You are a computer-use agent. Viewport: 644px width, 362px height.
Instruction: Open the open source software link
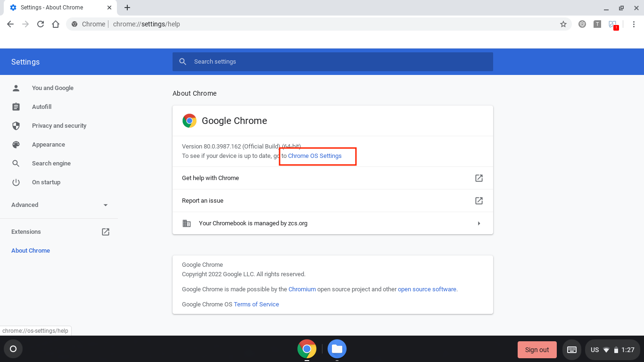point(428,289)
